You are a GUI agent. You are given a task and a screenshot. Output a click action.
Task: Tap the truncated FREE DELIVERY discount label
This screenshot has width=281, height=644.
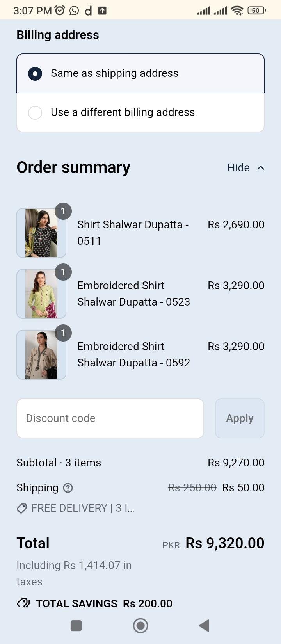pos(83,508)
